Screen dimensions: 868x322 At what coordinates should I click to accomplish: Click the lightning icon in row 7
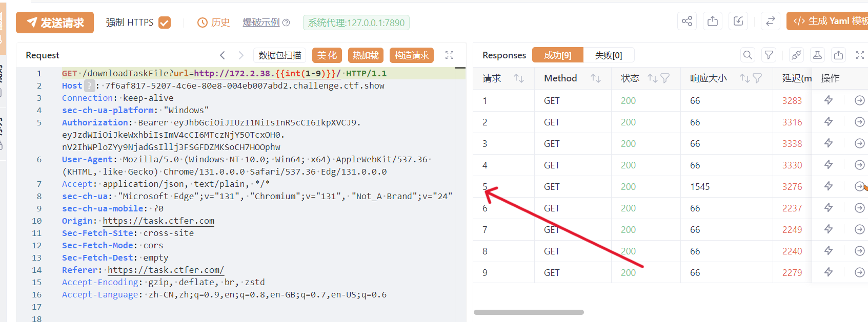point(829,229)
